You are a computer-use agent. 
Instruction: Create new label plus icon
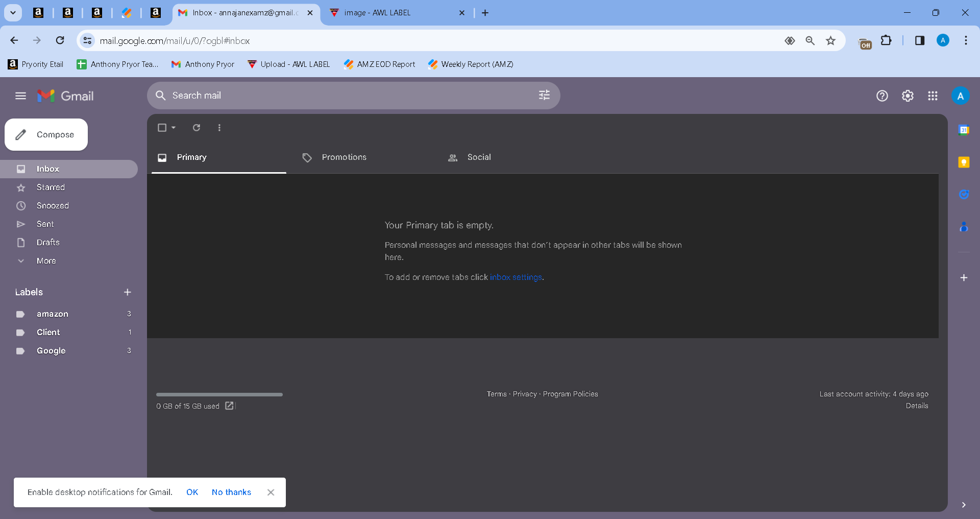click(128, 292)
